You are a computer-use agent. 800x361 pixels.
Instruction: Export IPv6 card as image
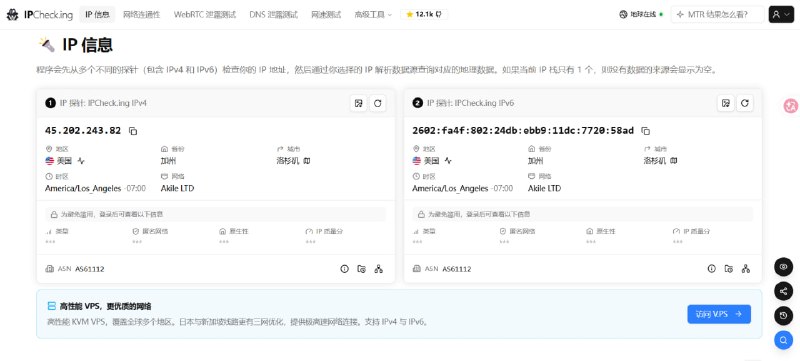pos(726,103)
